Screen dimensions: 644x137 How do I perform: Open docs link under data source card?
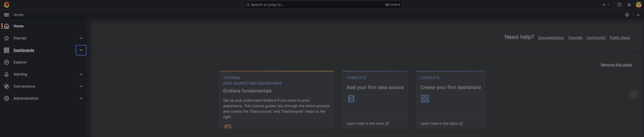point(368,123)
